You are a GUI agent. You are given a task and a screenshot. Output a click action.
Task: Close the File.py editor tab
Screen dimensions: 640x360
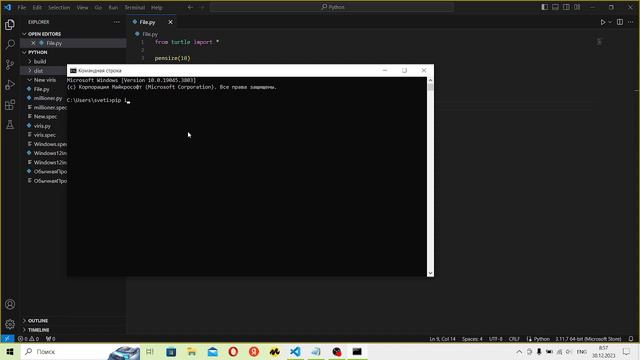170,22
